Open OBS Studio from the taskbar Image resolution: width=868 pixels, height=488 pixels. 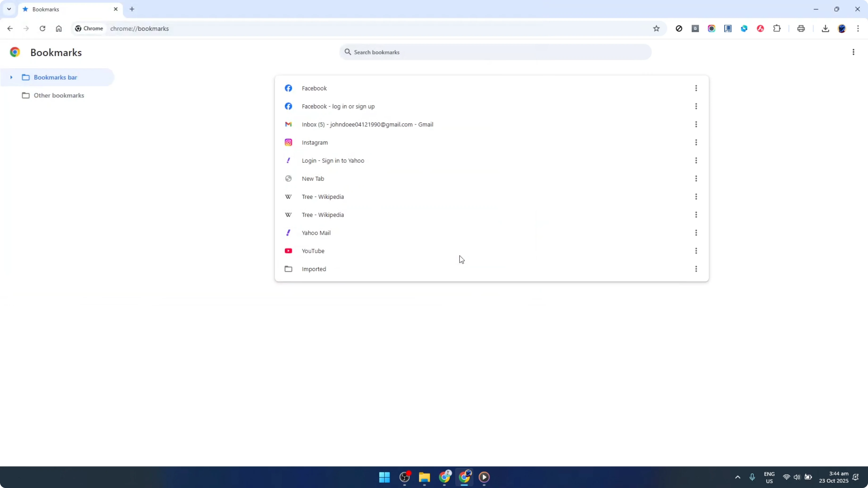pos(404,477)
